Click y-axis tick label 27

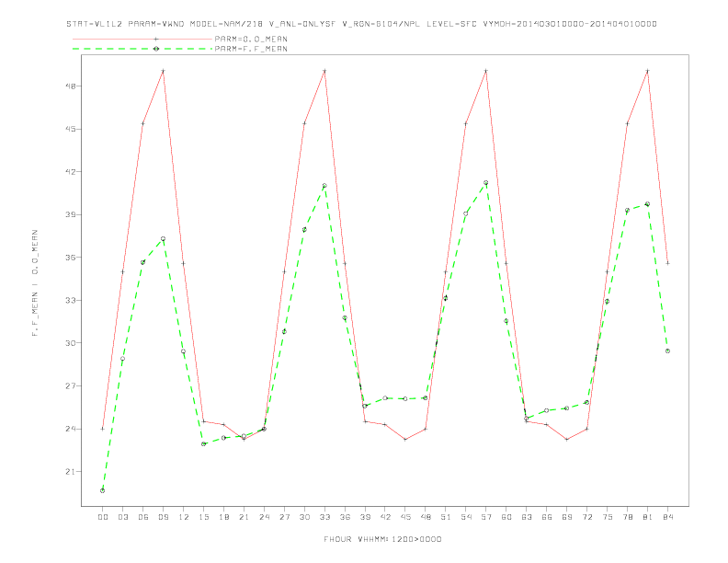[x=72, y=386]
